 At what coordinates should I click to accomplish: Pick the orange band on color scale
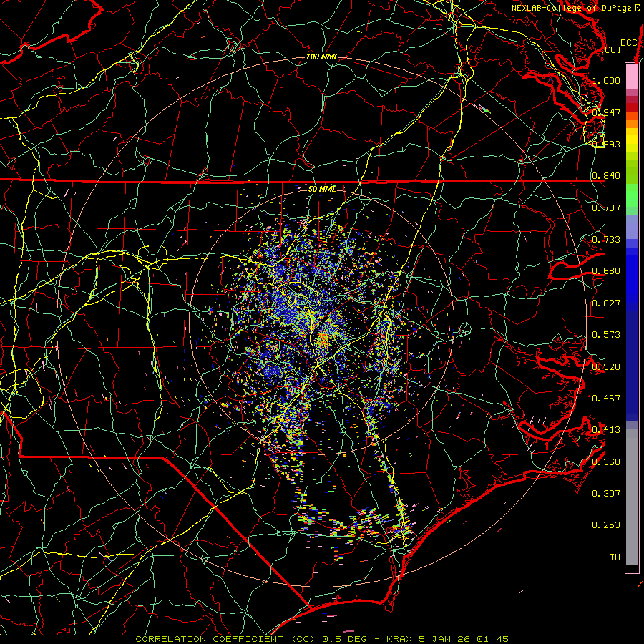pos(632,124)
